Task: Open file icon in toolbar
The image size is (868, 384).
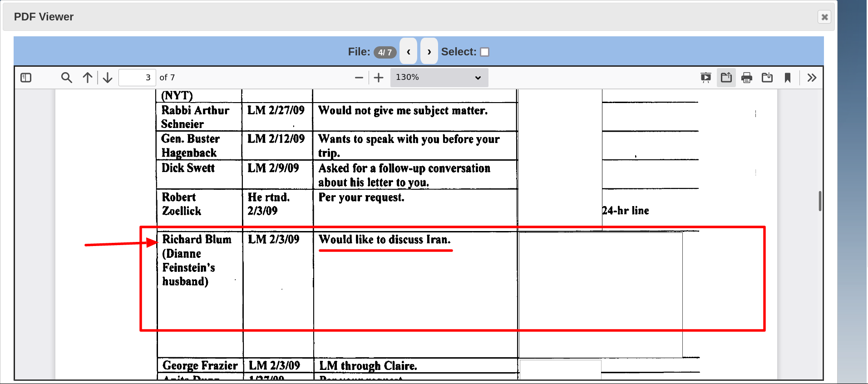Action: [x=726, y=78]
